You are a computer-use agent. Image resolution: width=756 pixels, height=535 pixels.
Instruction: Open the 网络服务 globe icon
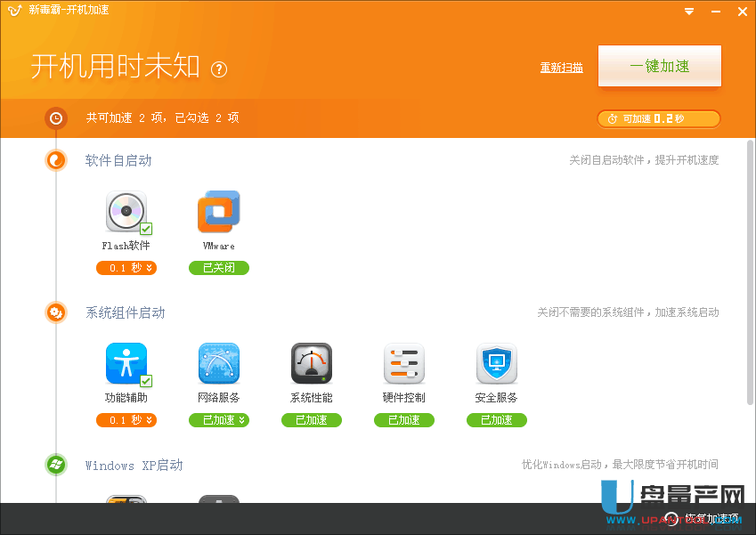coord(218,363)
